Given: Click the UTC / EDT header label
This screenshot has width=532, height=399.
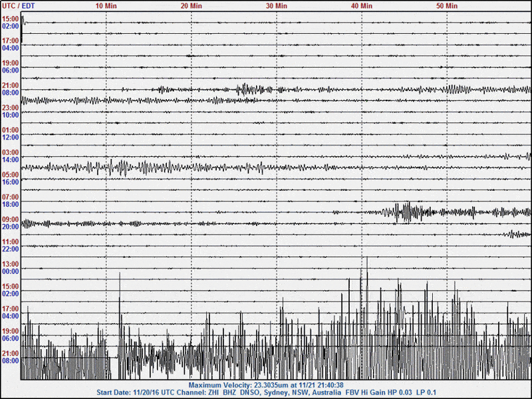Looking at the screenshot, I should coord(19,5).
